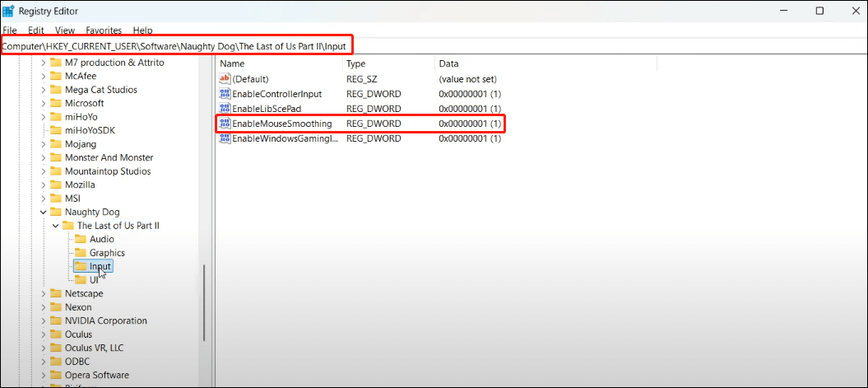Click EnableMouseSmoothing data 0x00000001 (1)

click(x=470, y=123)
